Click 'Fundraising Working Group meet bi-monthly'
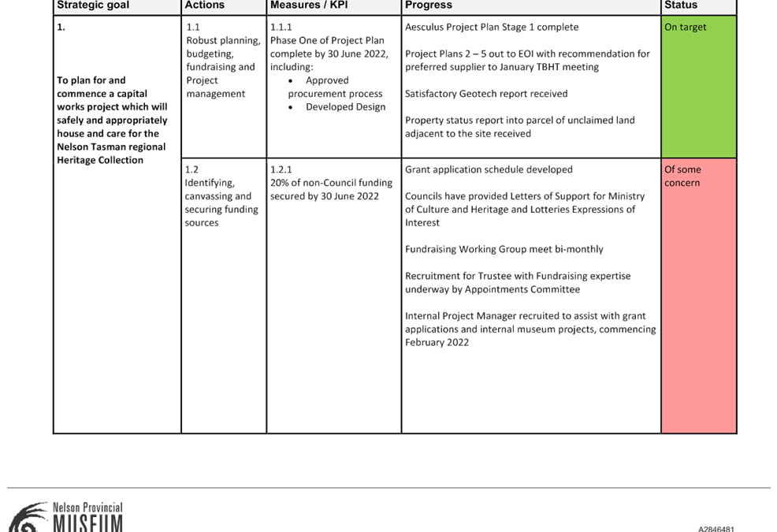777x532 pixels. [504, 249]
